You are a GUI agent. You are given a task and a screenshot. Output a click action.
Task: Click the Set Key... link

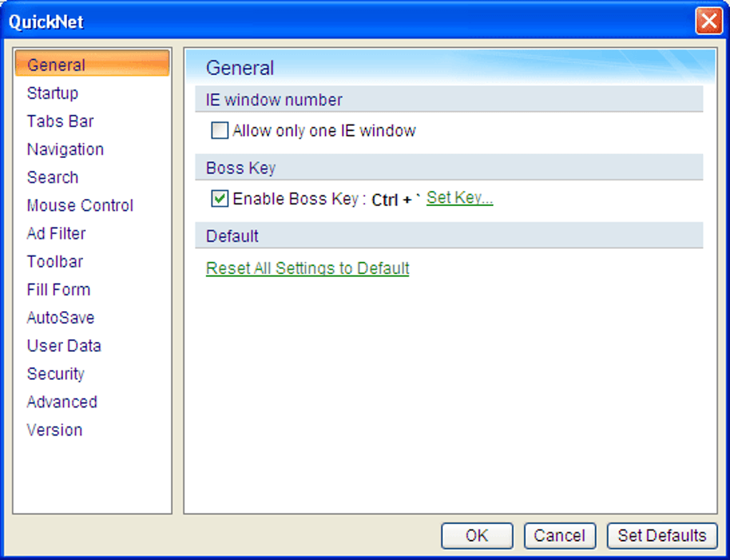tap(459, 197)
